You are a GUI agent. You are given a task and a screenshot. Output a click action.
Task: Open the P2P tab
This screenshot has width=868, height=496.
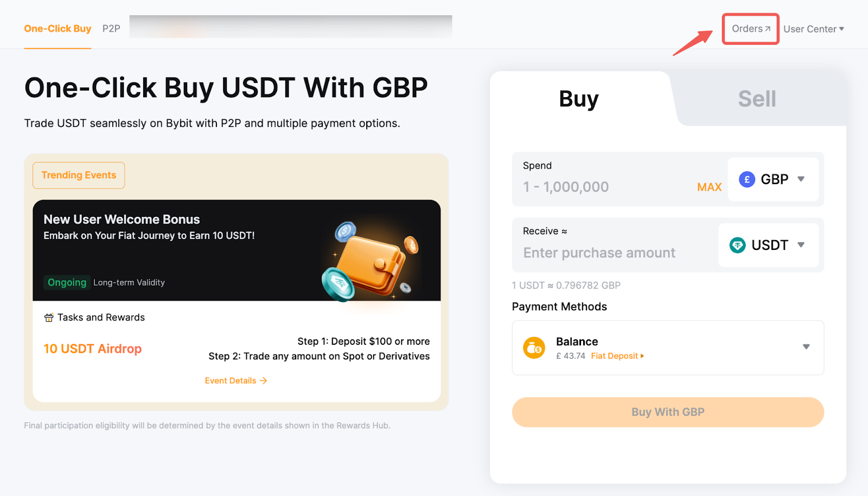(x=111, y=29)
